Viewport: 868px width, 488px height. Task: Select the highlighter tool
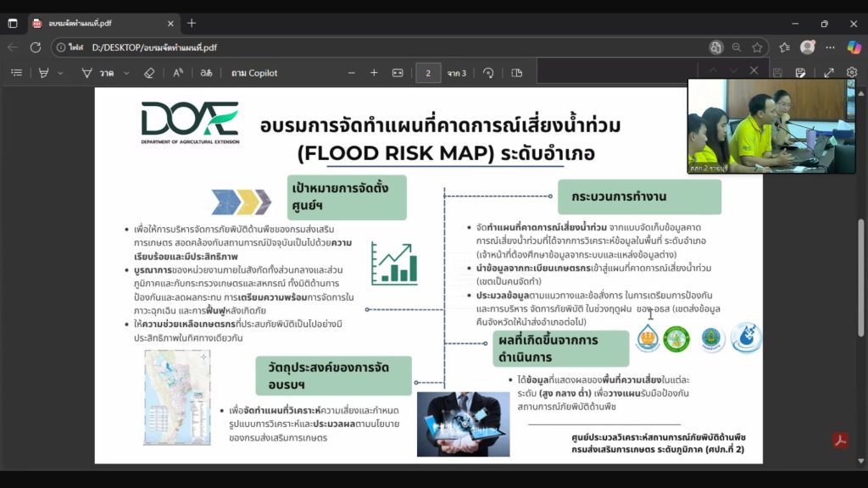43,73
